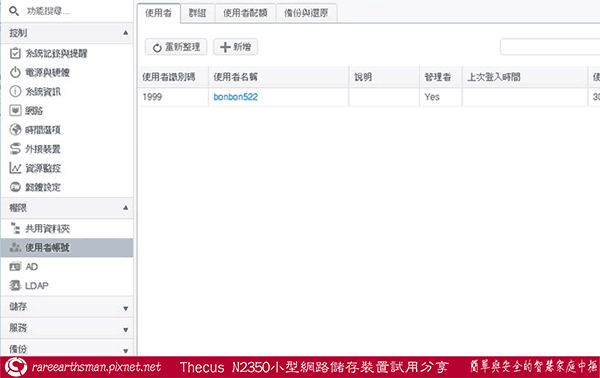This screenshot has height=378, width=600.
Task: Expand the 服務 section
Action: click(67, 328)
